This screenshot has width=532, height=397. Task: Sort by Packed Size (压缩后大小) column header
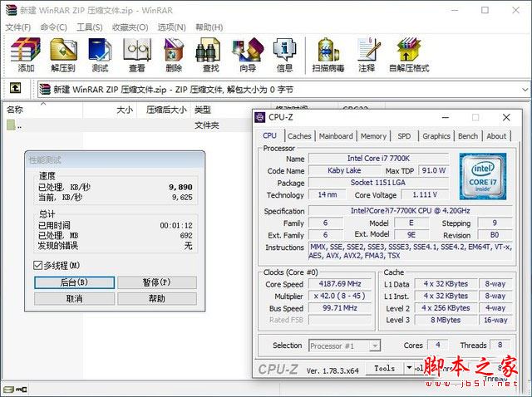[x=164, y=110]
